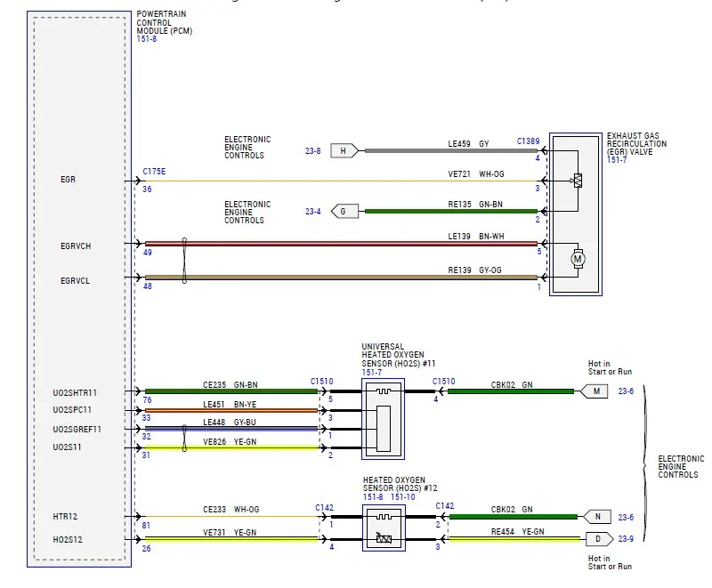The height and width of the screenshot is (588, 712).
Task: Click PCM pin number 76
Action: click(147, 400)
